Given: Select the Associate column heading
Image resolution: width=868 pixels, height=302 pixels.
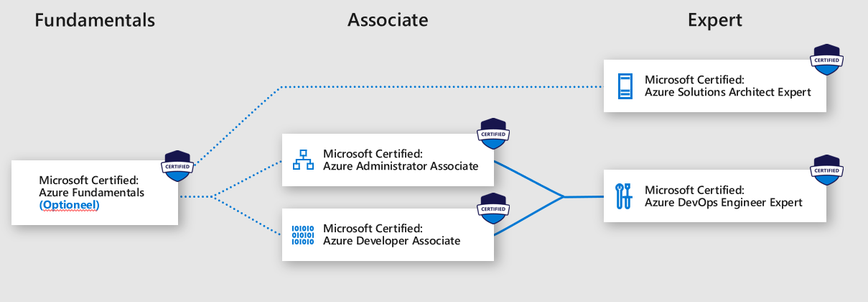Looking at the screenshot, I should 388,20.
